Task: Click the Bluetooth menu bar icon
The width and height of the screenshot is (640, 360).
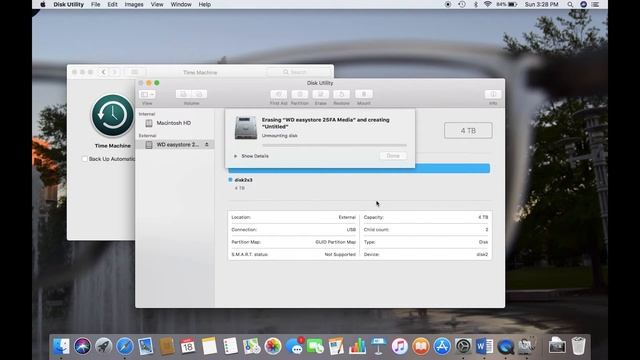Action: (x=476, y=4)
